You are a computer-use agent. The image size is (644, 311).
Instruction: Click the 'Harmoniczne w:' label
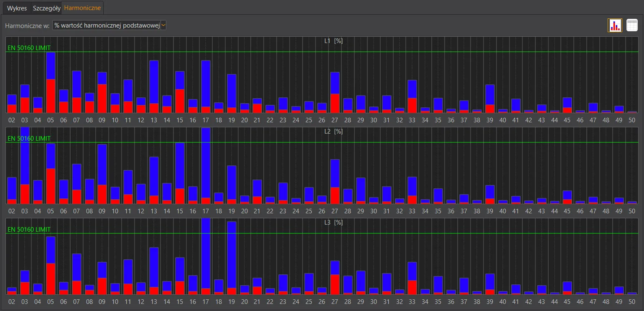[x=27, y=26]
